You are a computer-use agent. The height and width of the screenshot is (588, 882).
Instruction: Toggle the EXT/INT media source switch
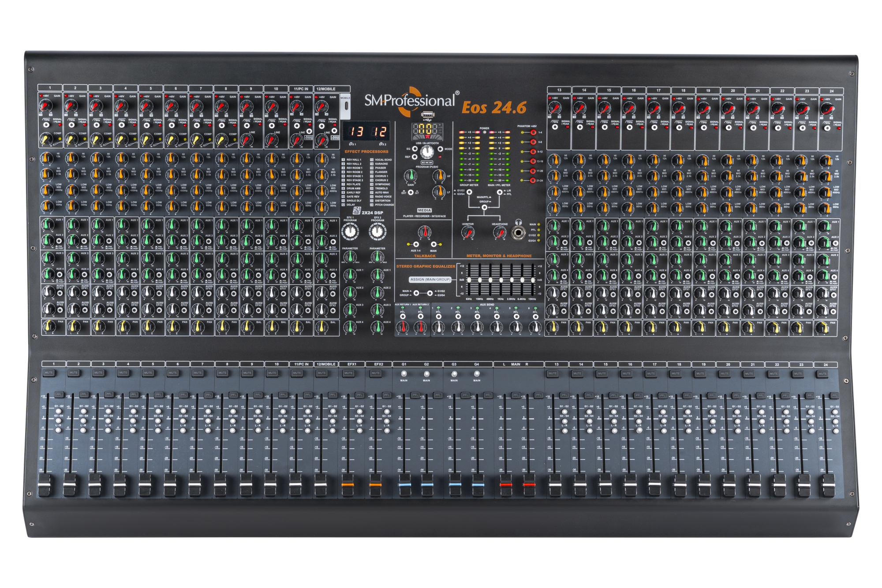(x=411, y=192)
